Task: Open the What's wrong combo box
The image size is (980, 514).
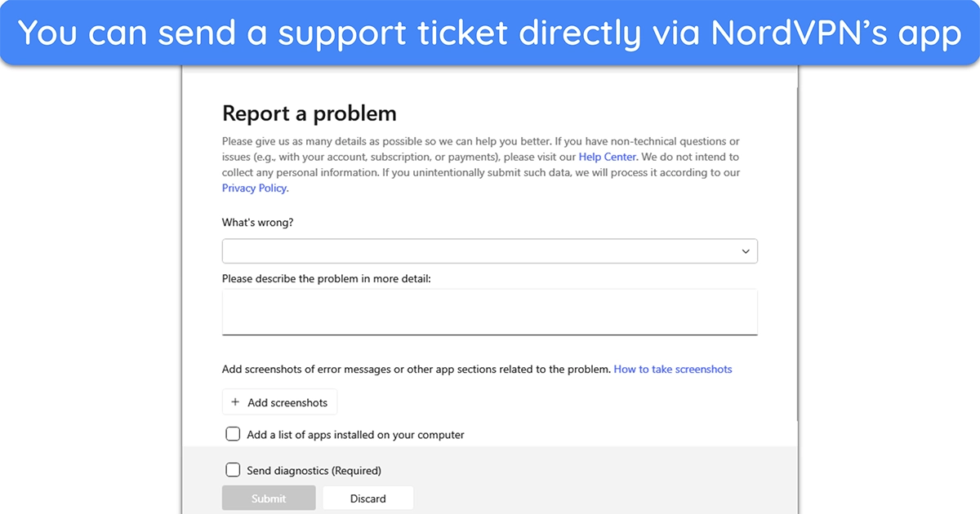Action: click(x=490, y=251)
